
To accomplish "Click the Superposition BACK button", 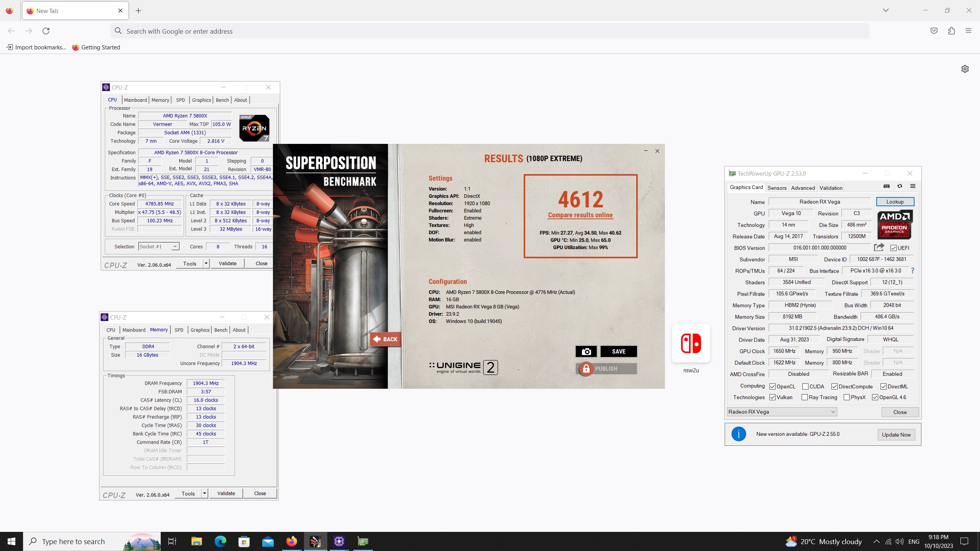I will (x=385, y=339).
